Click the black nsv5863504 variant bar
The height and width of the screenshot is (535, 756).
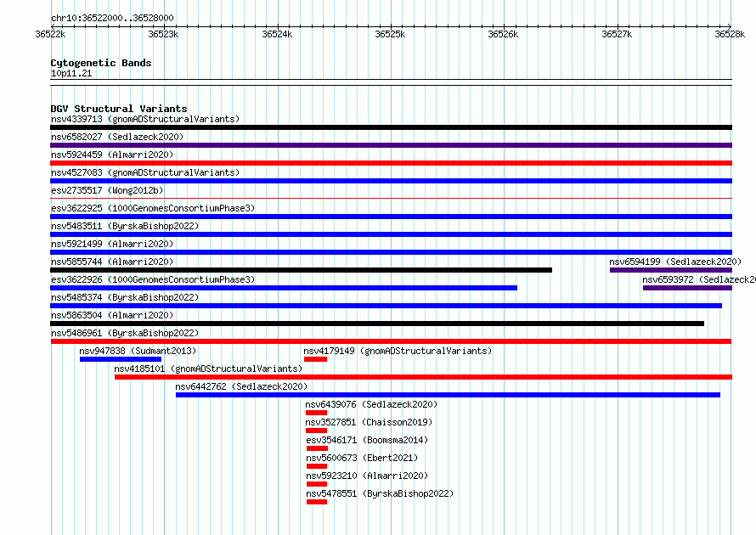[x=377, y=324]
